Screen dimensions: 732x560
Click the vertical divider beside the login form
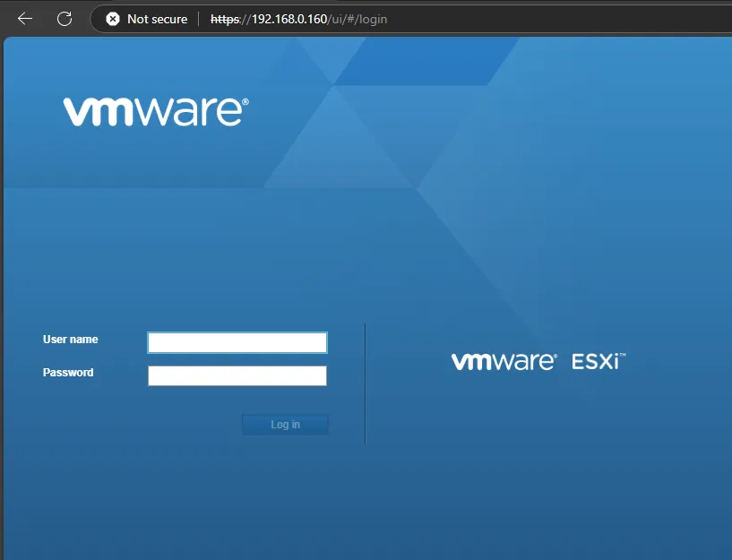366,383
